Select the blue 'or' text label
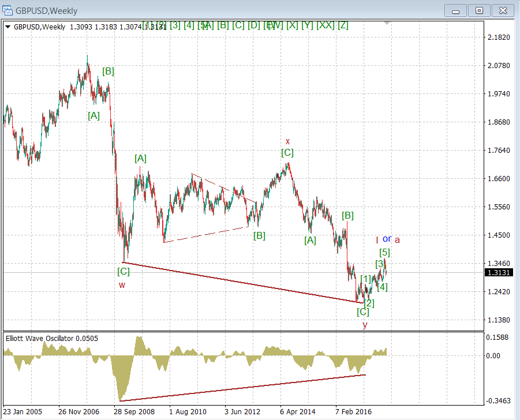 (387, 239)
